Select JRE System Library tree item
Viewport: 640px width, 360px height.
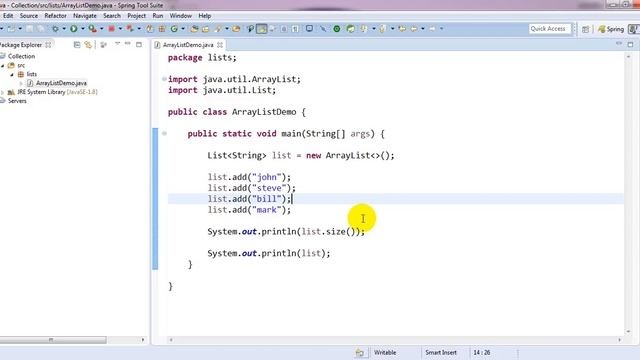(x=57, y=92)
